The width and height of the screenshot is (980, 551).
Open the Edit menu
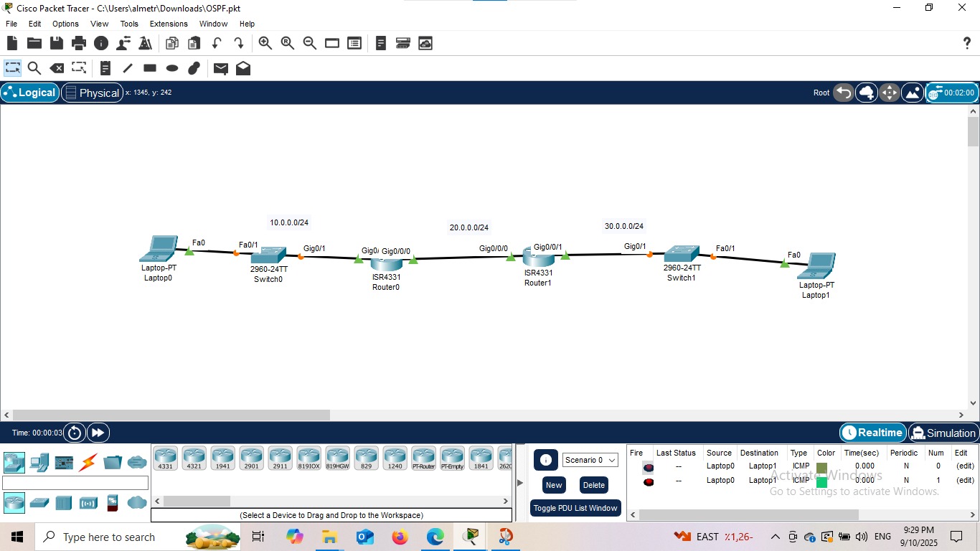(x=34, y=24)
